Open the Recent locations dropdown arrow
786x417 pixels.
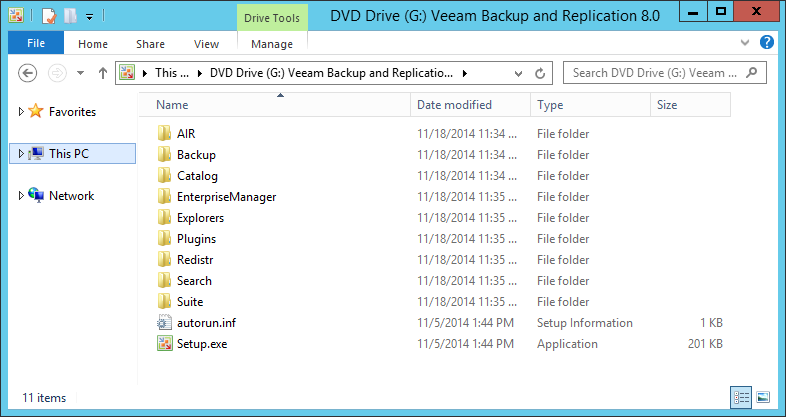tap(80, 73)
